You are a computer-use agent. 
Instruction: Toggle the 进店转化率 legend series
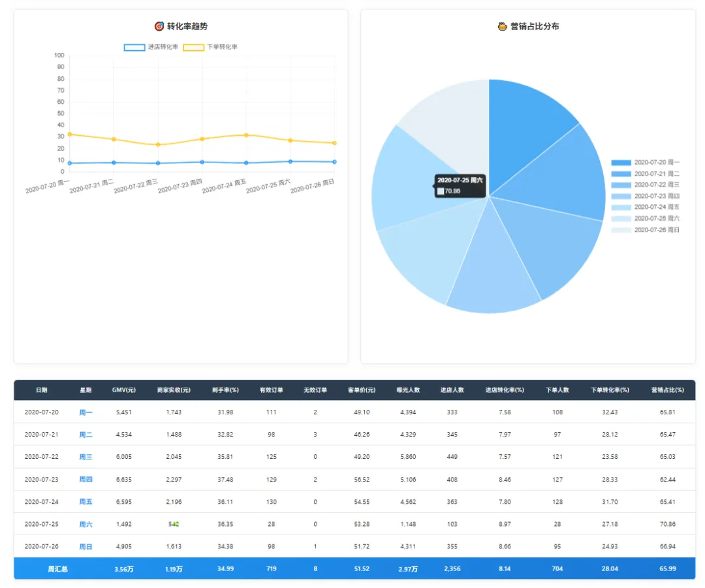coord(151,47)
